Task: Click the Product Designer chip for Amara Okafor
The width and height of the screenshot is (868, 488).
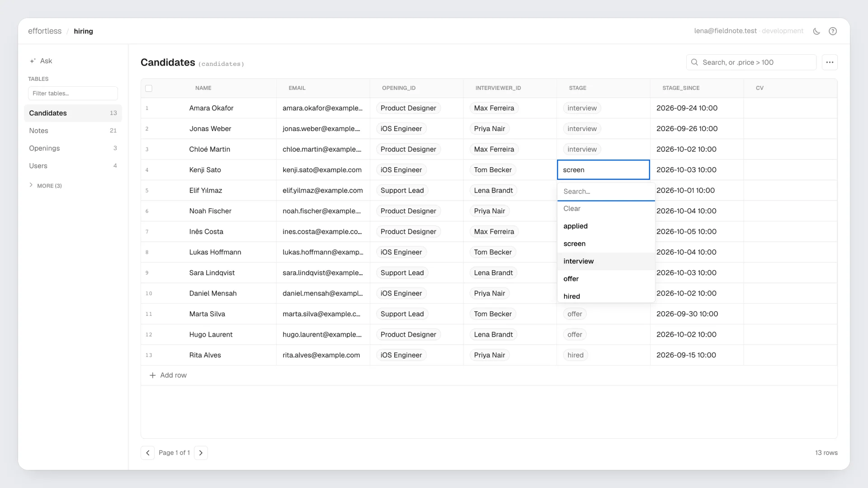Action: tap(408, 108)
